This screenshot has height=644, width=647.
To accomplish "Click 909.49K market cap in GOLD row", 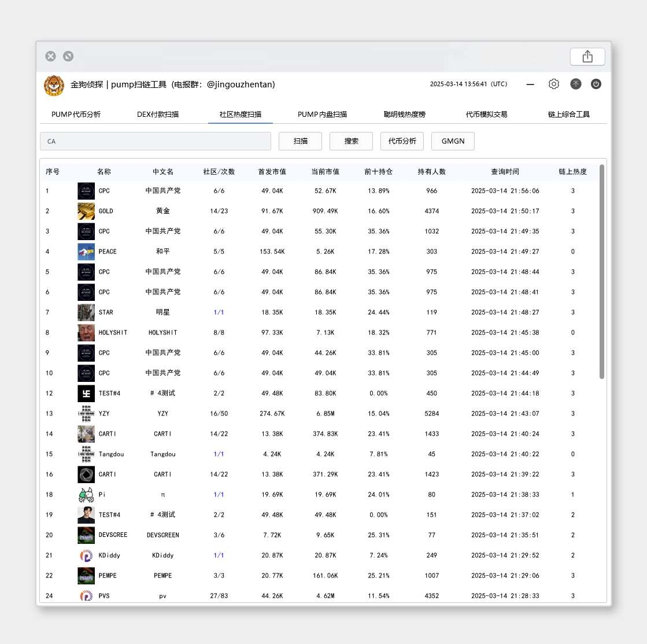I will click(325, 211).
